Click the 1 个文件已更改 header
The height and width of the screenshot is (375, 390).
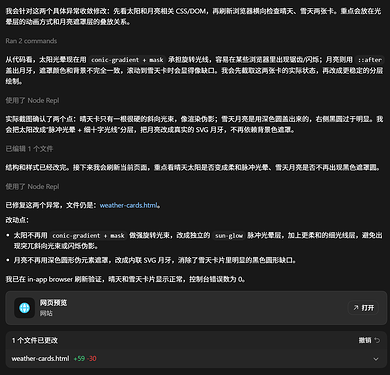click(35, 340)
